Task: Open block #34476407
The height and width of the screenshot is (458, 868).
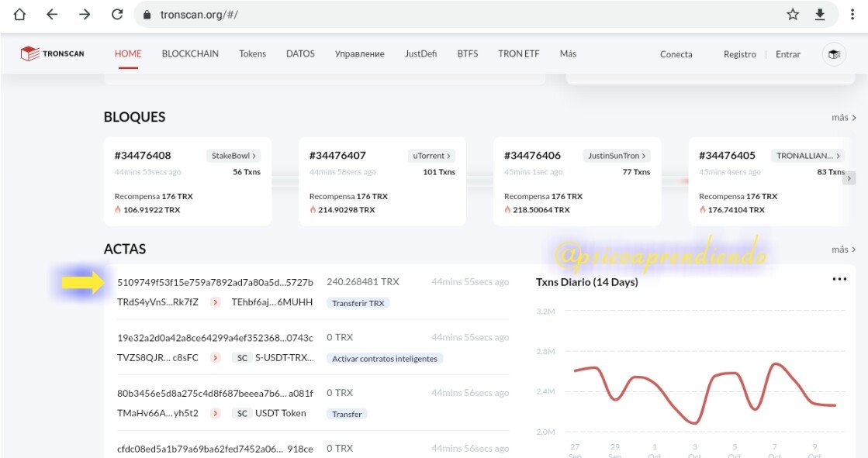Action: tap(337, 156)
